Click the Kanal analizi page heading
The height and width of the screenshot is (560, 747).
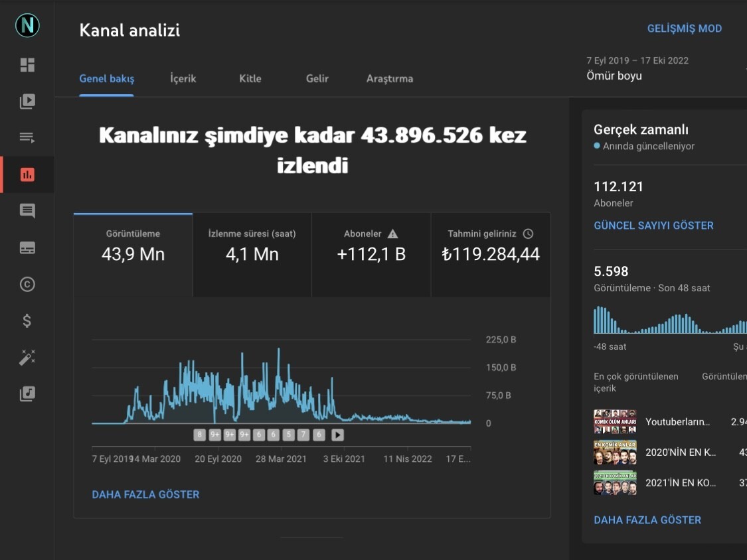pos(129,30)
